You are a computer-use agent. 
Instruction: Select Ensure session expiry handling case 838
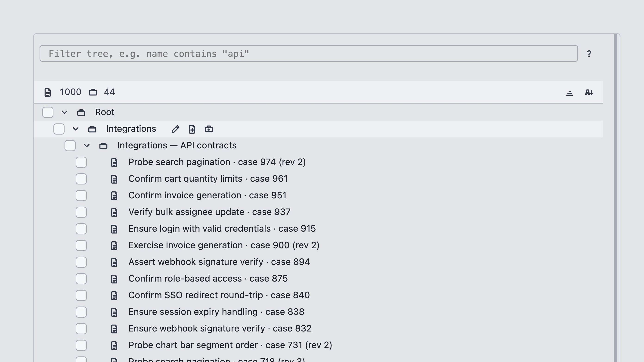(x=216, y=312)
